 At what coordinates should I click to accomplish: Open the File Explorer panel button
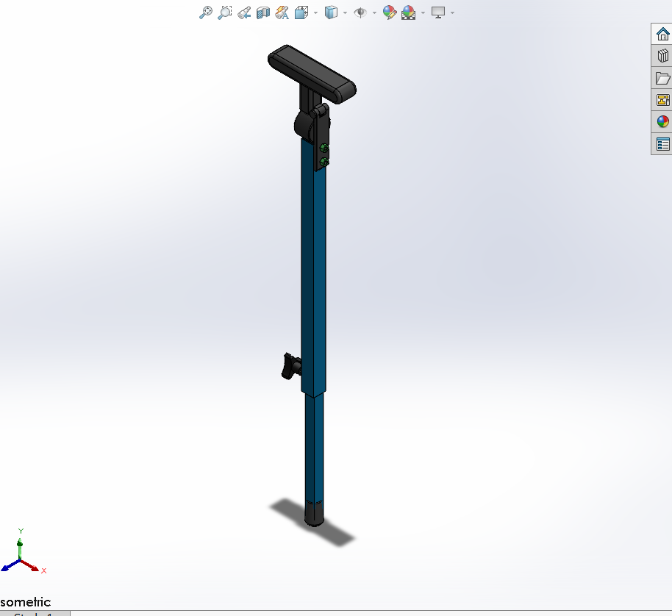pyautogui.click(x=661, y=76)
